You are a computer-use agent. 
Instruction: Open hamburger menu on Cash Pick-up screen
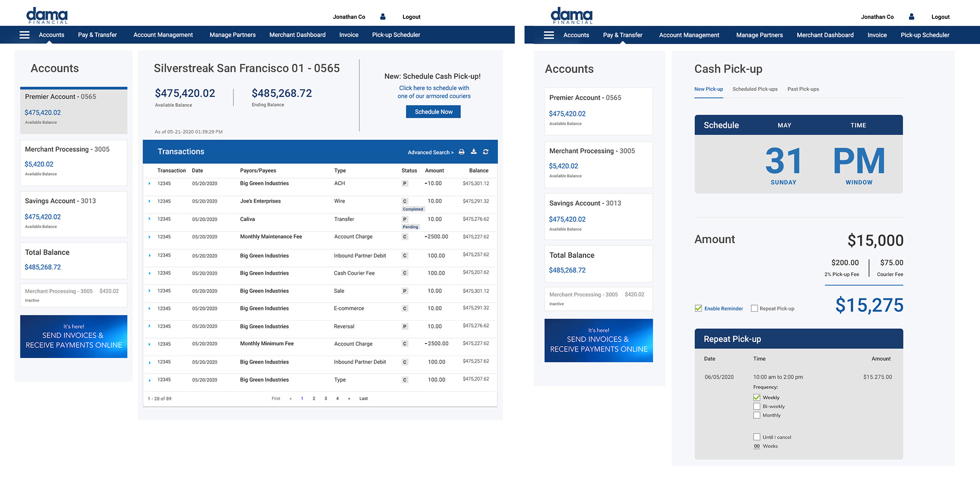pyautogui.click(x=549, y=35)
